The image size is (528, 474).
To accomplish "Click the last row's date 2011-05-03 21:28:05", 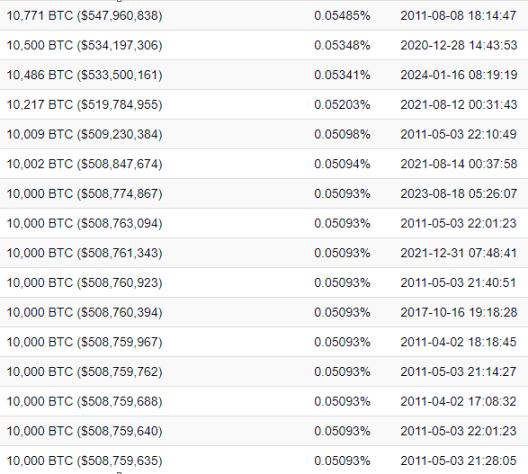I will tap(458, 461).
